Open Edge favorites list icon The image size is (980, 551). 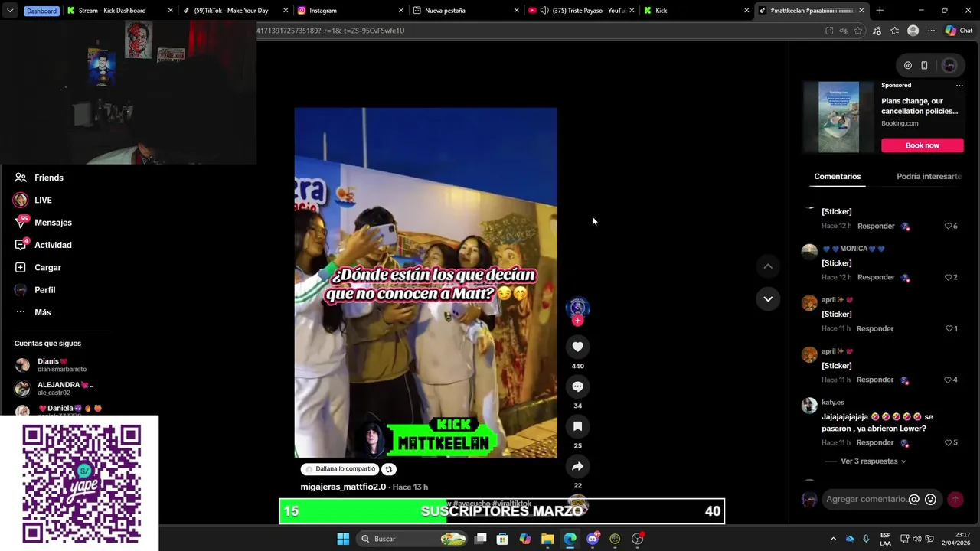(894, 31)
